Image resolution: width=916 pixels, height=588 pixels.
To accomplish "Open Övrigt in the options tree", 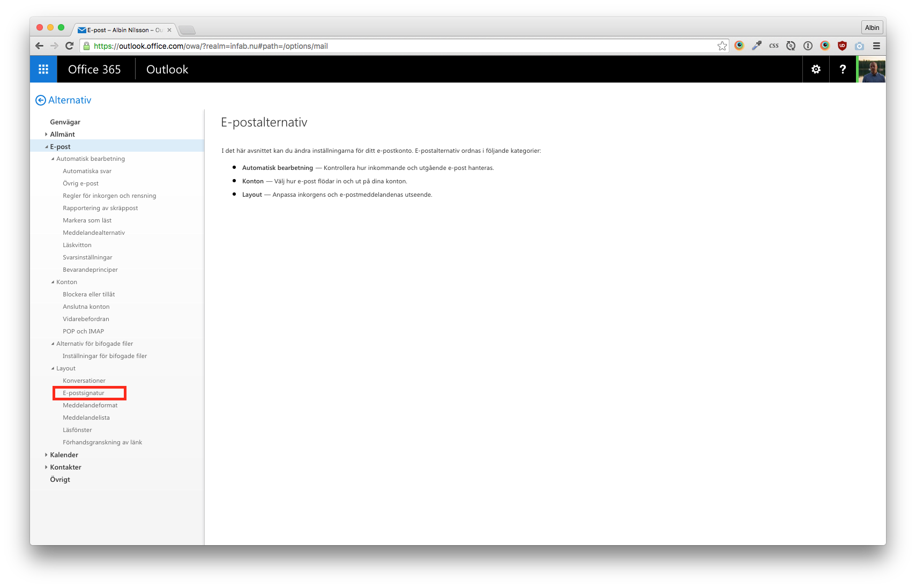I will tap(60, 480).
